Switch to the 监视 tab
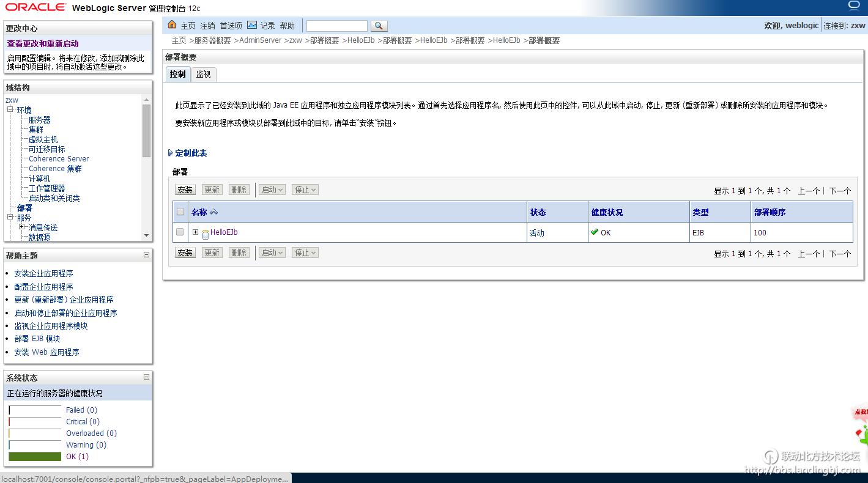 click(204, 74)
